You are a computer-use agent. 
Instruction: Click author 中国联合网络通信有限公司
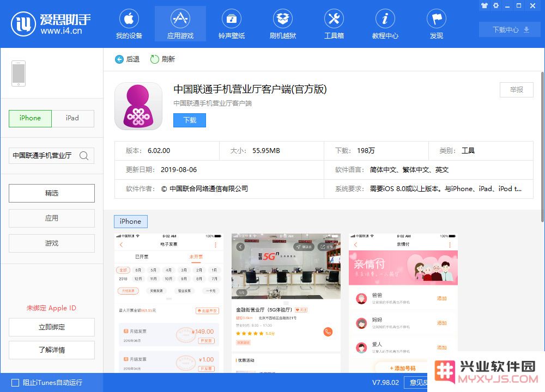(x=205, y=189)
